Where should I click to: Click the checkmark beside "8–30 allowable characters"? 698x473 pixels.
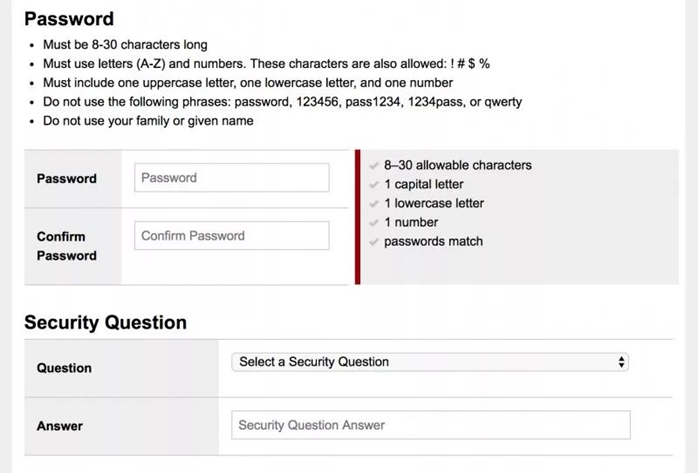(x=373, y=166)
